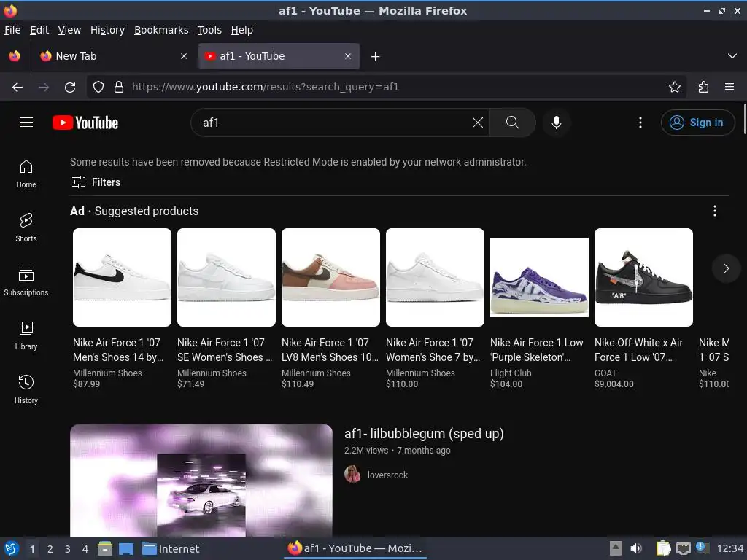747x560 pixels.
Task: Reload the current page
Action: click(70, 87)
